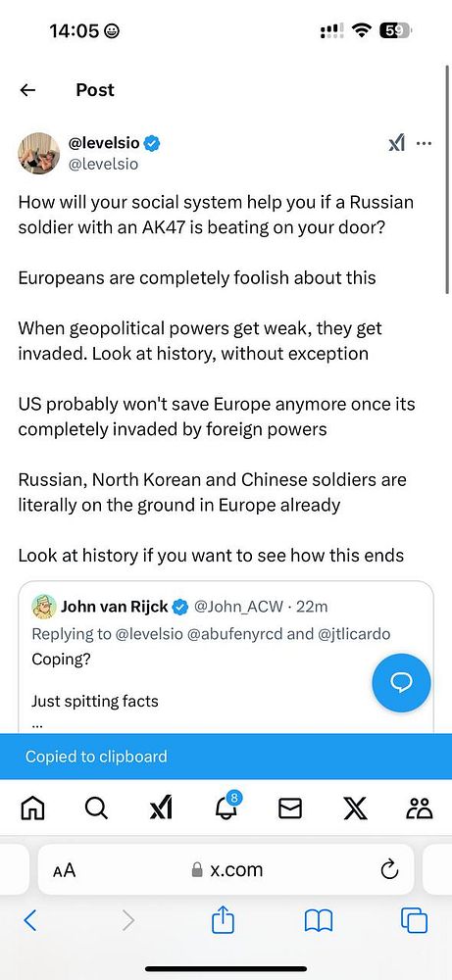Screen dimensions: 452x980
Task: Tap the x.com address field
Action: point(226,869)
